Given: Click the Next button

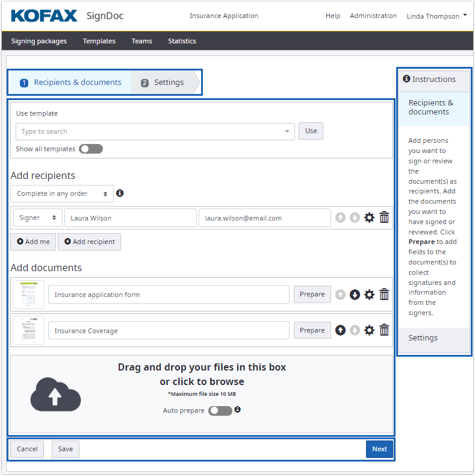Looking at the screenshot, I should 379,449.
